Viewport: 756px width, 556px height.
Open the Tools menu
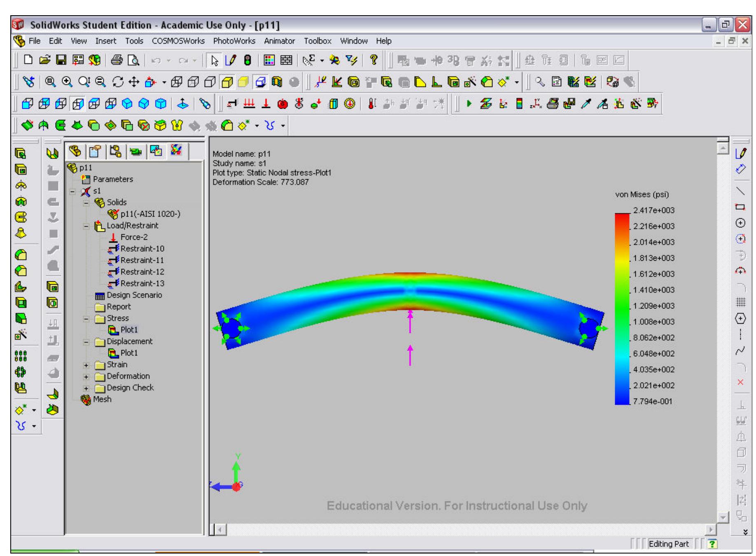pos(134,41)
